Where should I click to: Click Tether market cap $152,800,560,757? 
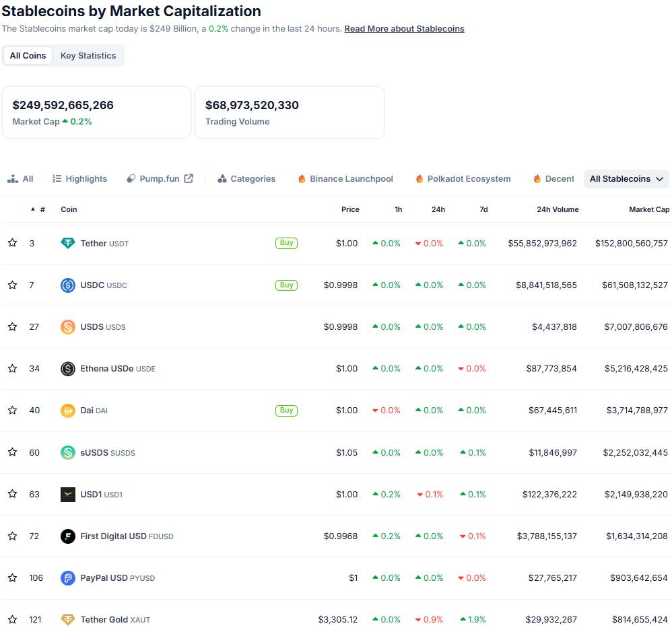632,244
